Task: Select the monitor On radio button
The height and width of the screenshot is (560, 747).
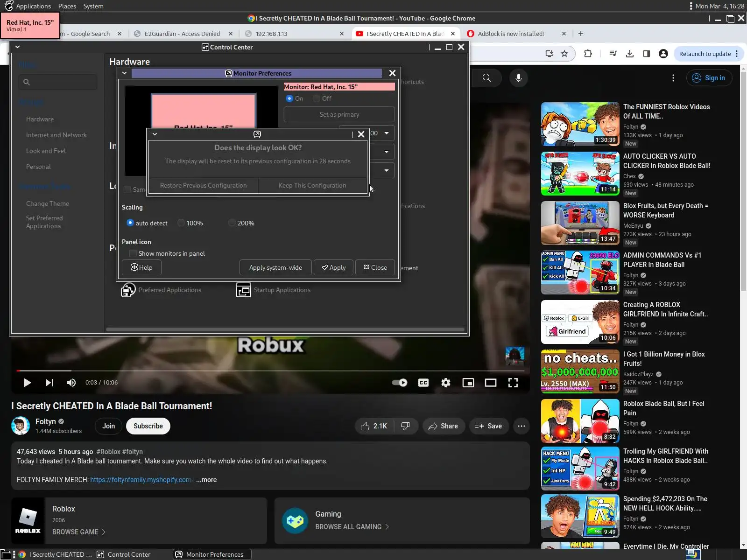Action: point(289,98)
